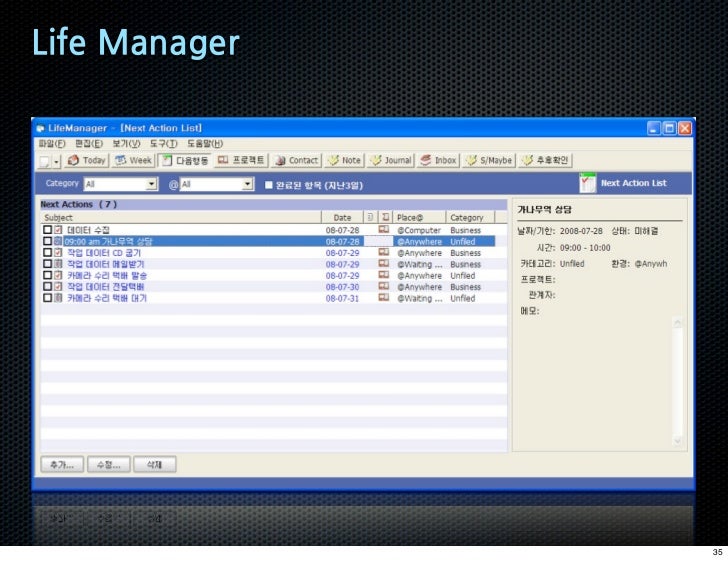The width and height of the screenshot is (728, 561).
Task: Click the task icon of 작업 데이터 CD 굽기
Action: pyautogui.click(x=58, y=253)
